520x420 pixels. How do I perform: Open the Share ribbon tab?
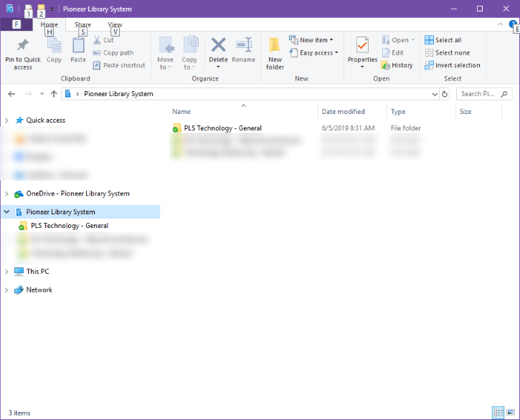82,24
